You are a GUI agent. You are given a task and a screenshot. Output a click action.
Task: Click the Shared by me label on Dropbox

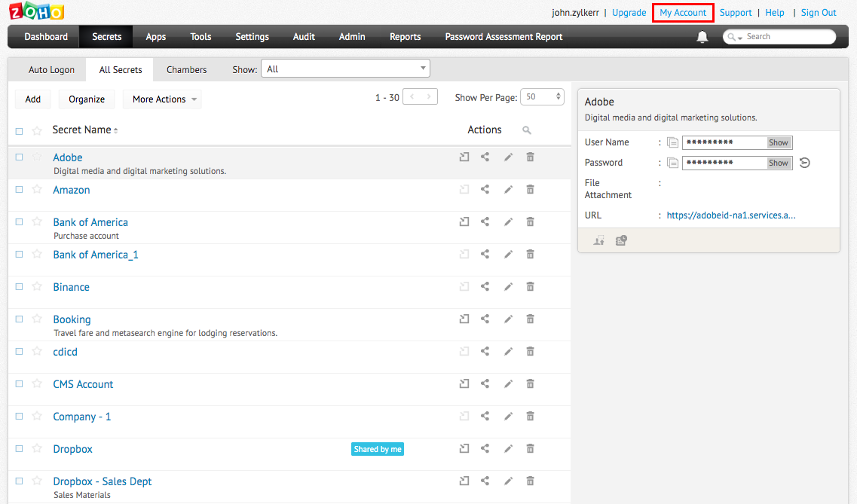[377, 449]
